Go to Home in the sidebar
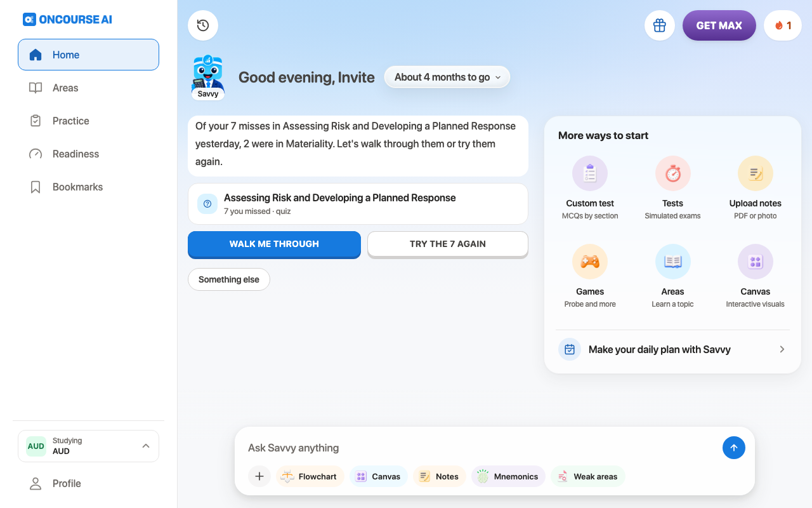Viewport: 812px width, 508px height. [x=88, y=55]
